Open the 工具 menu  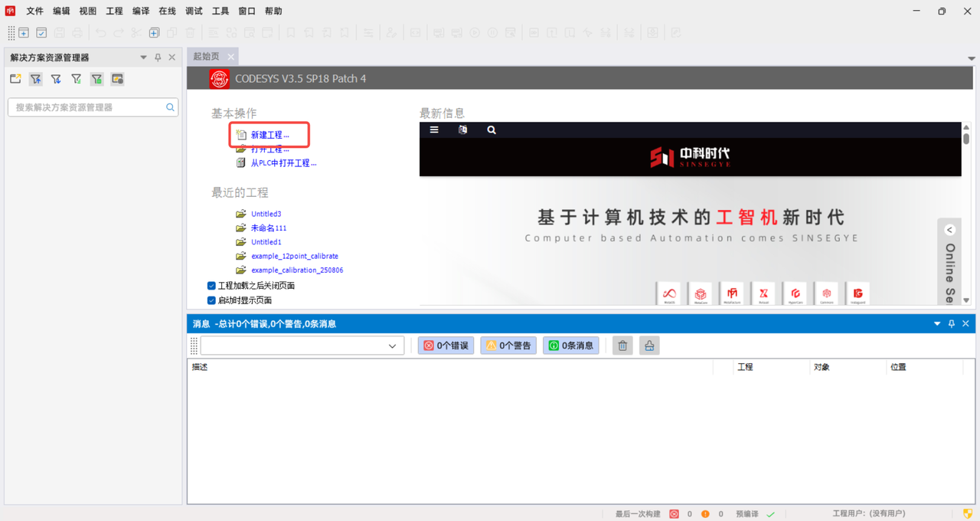[x=220, y=11]
